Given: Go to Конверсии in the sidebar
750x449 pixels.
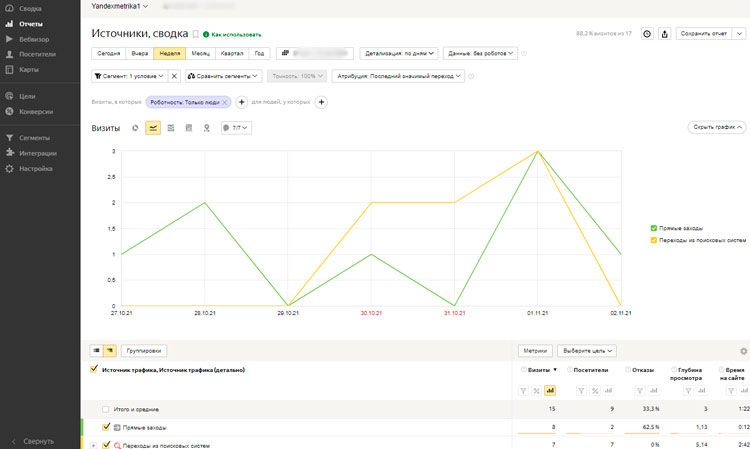Looking at the screenshot, I should click(36, 112).
